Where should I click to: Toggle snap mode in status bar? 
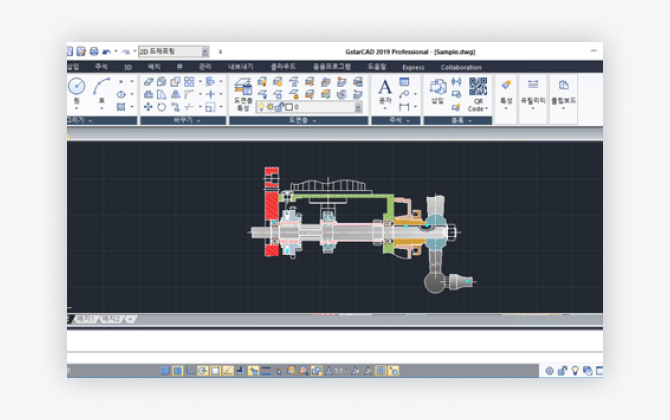click(x=166, y=370)
